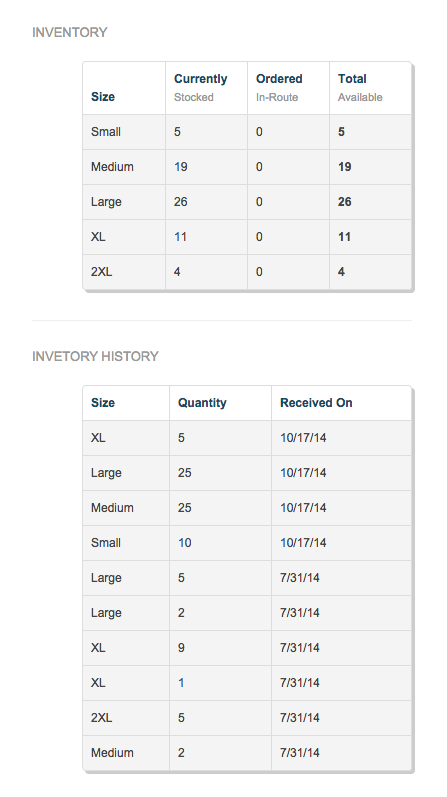447x797 pixels.
Task: Select 10/17/14 date in Medium 25 row
Action: coord(303,508)
